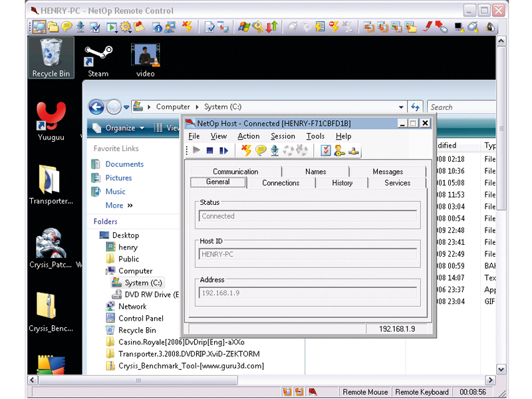Screen dimensions: 532x399
Task: Click the red flag icon in bottom status bar
Action: click(313, 392)
